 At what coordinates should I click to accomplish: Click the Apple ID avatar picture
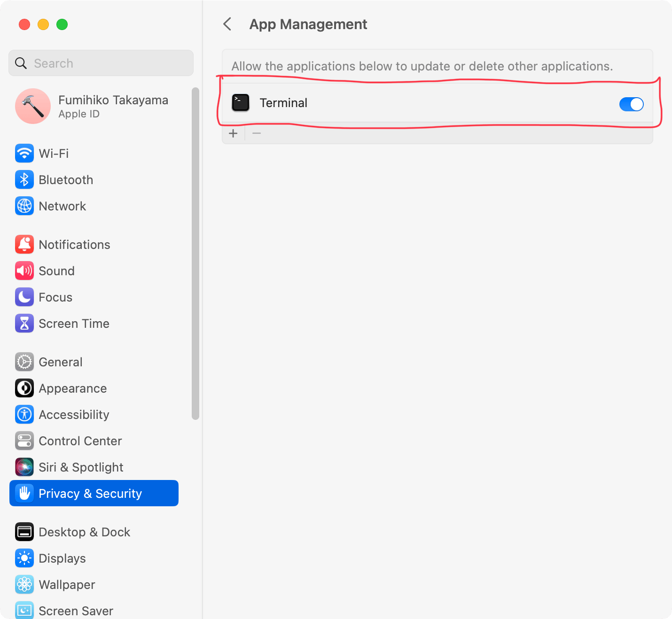point(33,106)
